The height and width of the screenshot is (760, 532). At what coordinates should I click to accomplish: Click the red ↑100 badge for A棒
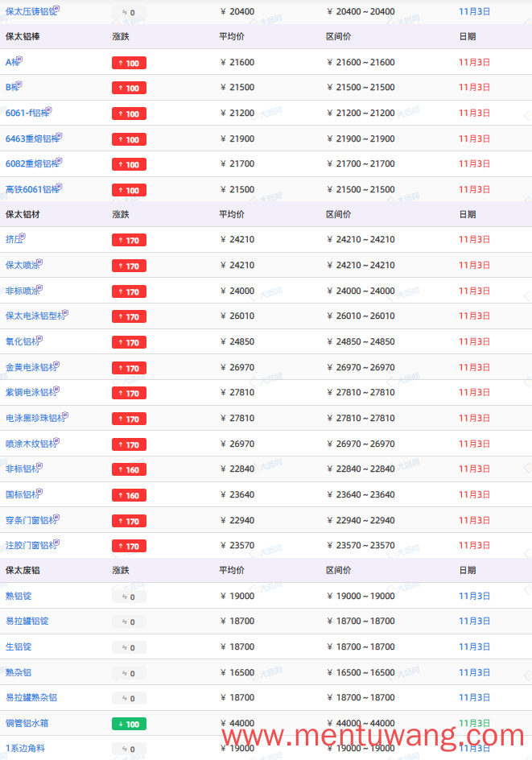click(x=129, y=63)
